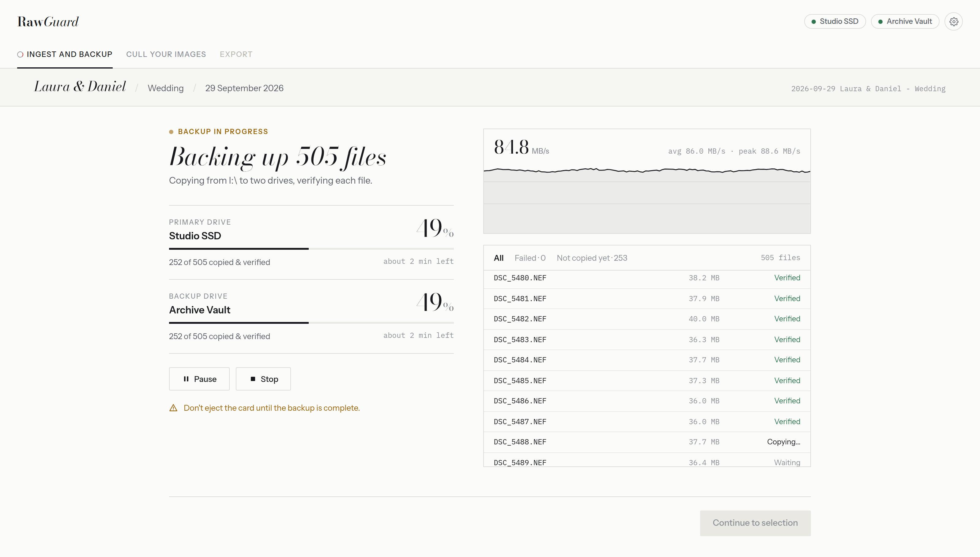The image size is (980, 557).
Task: Click the warning triangle icon
Action: (x=173, y=408)
